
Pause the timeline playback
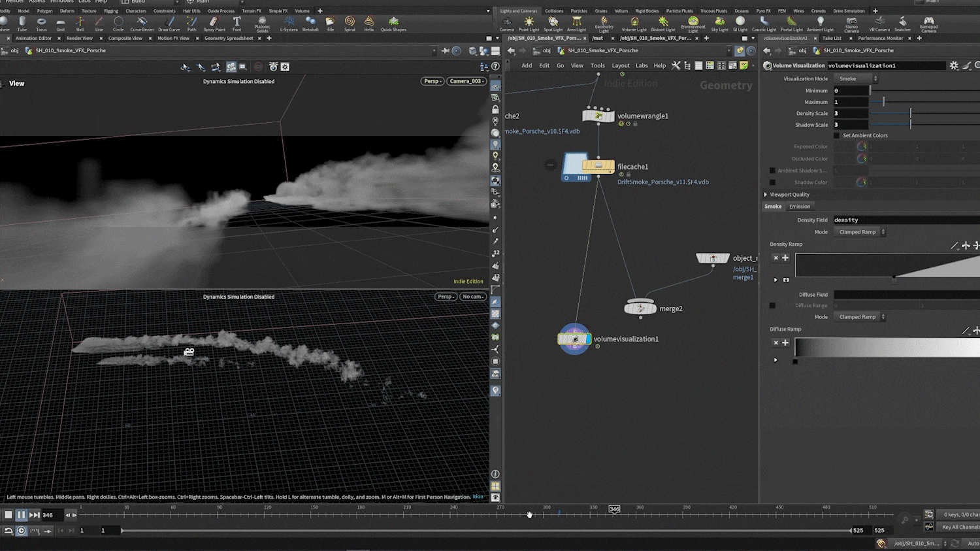pos(21,515)
